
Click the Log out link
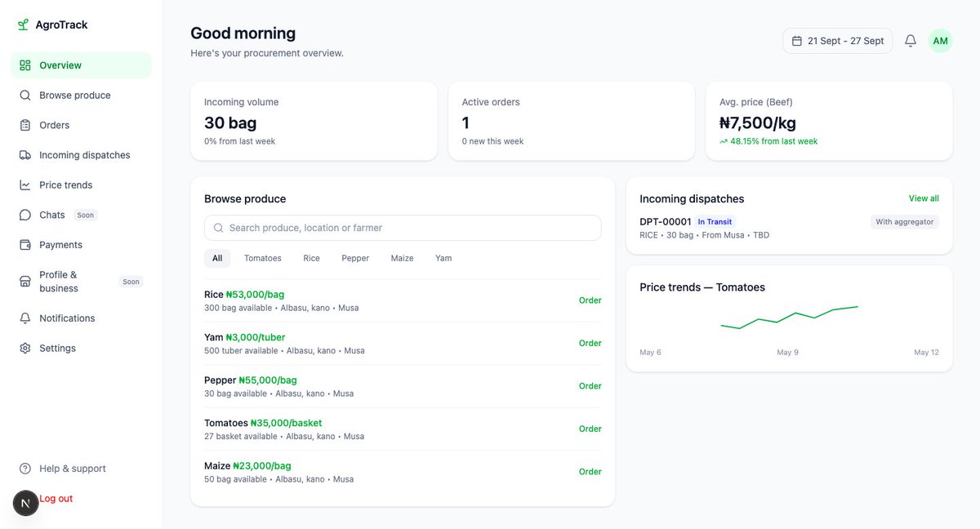tap(56, 499)
